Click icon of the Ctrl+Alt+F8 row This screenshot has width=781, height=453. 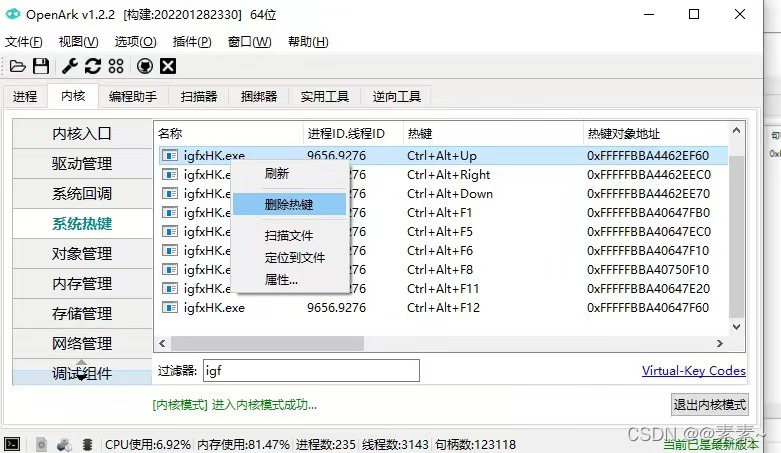tap(170, 270)
